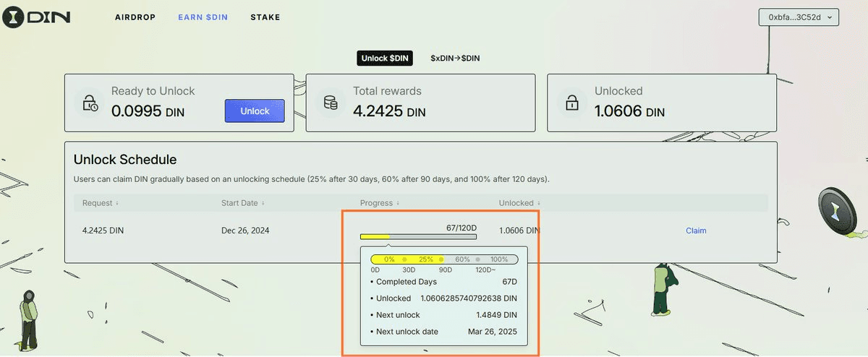The image size is (868, 357).
Task: Sort the schedule by the Progress column
Action: [379, 203]
